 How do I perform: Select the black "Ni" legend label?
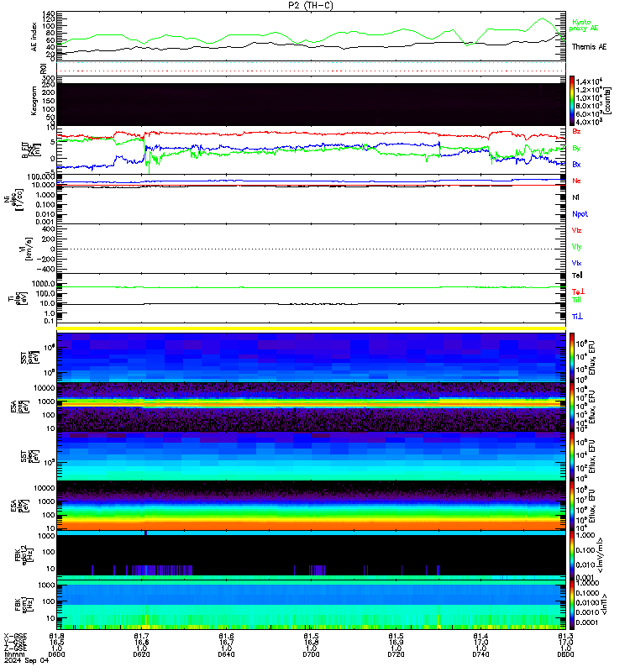(x=575, y=197)
